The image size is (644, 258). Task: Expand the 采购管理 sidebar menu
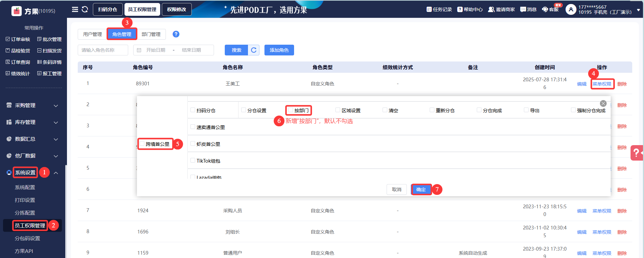click(32, 105)
